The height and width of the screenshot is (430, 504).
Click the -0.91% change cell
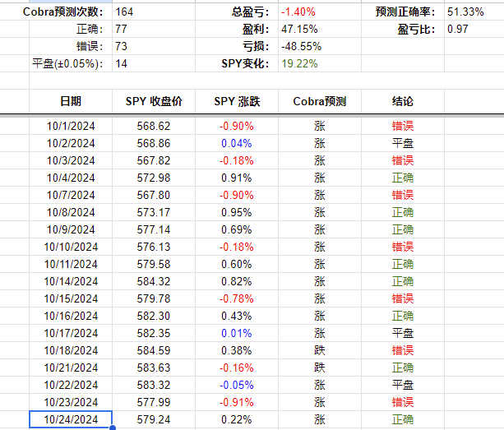click(x=237, y=402)
